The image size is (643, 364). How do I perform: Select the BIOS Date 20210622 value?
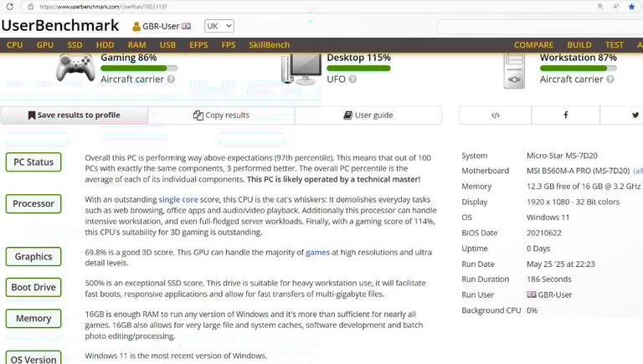[543, 233]
